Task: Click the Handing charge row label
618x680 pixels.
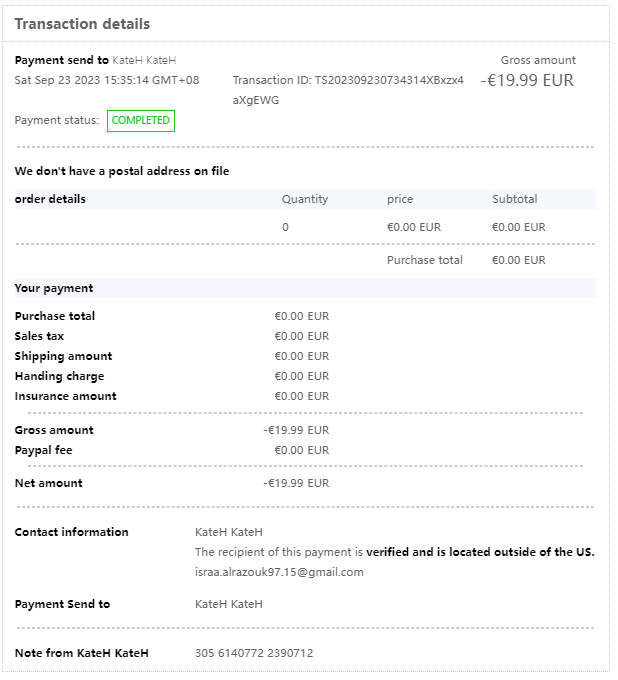Action: pos(59,376)
